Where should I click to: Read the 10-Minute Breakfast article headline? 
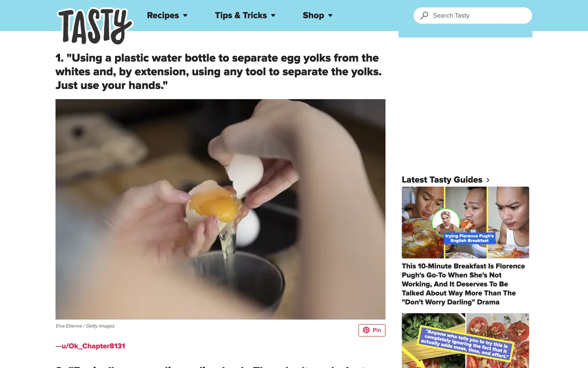click(x=464, y=284)
